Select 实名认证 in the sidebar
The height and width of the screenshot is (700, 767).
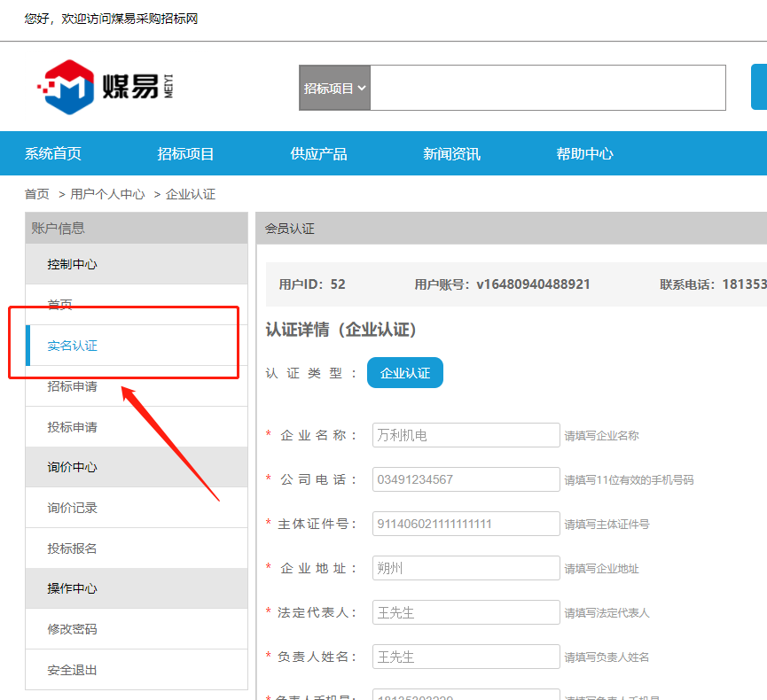(x=73, y=346)
